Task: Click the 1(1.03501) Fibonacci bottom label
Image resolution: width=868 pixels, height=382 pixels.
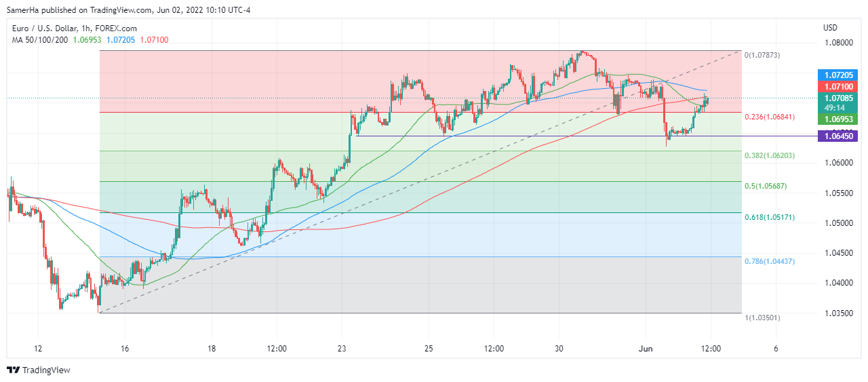Action: tap(762, 317)
